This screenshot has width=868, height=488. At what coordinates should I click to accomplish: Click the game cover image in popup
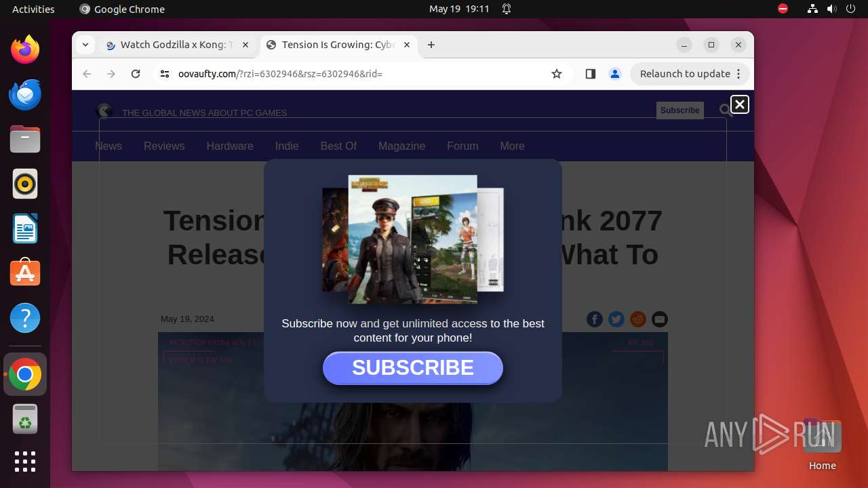coord(413,239)
